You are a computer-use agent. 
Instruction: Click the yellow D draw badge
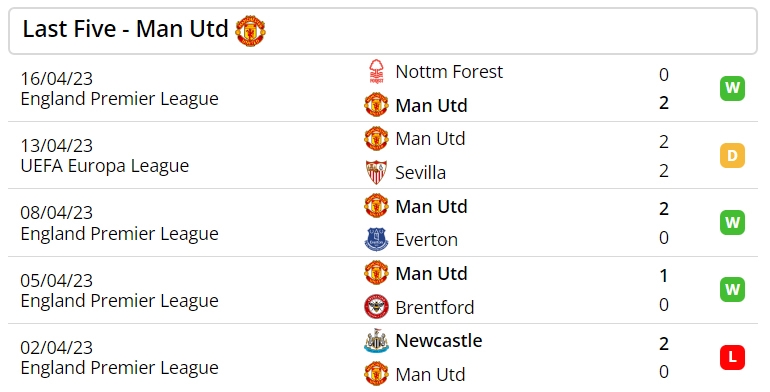(732, 156)
